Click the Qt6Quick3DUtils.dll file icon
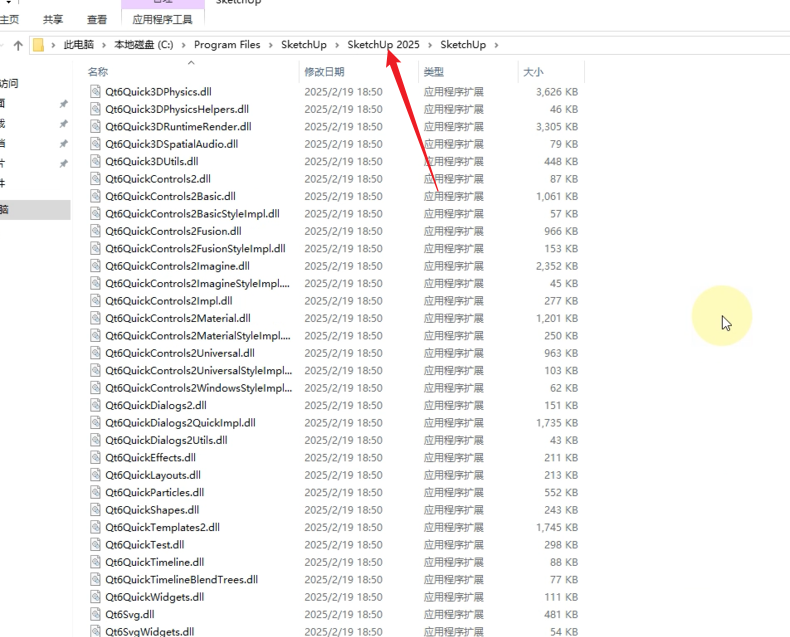The height and width of the screenshot is (637, 790). coord(95,161)
